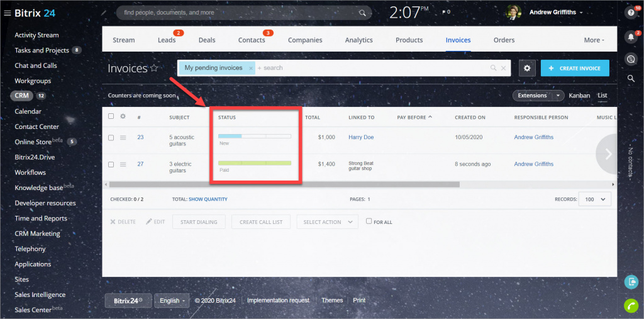The image size is (644, 319).
Task: Click Andrew Griffiths profile avatar
Action: point(514,13)
